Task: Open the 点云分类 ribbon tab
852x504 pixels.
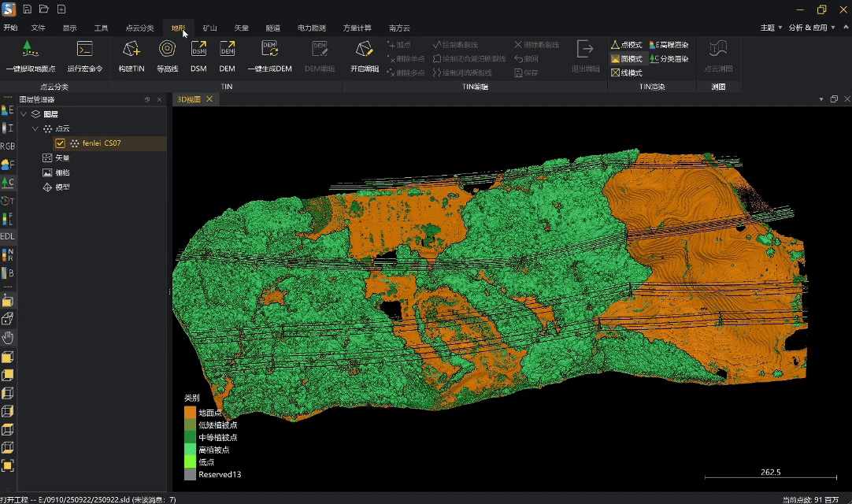Action: (140, 28)
